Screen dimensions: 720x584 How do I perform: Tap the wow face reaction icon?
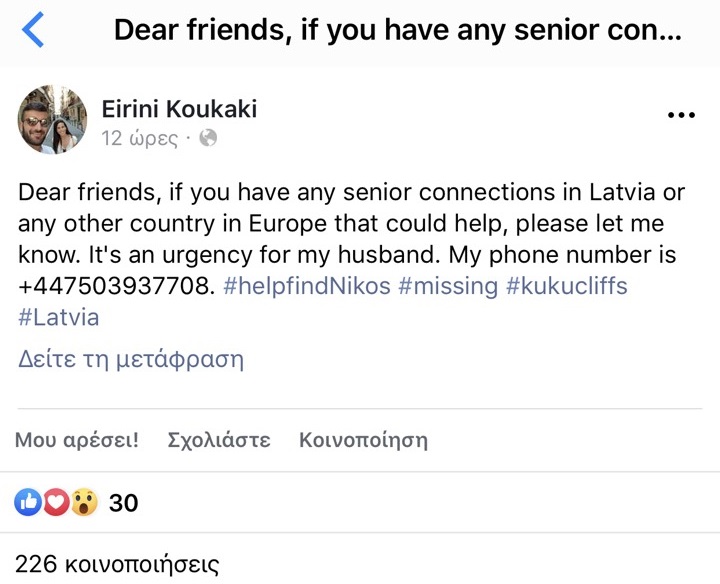tap(84, 502)
